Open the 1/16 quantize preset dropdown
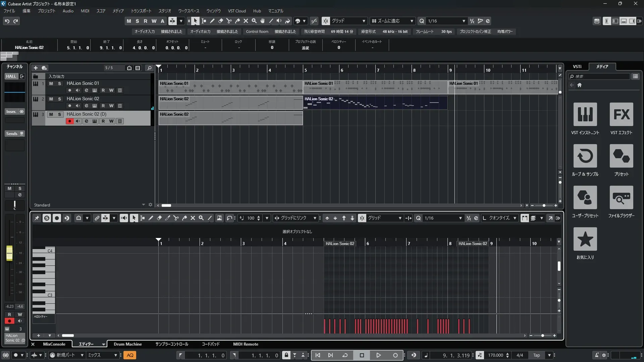 pos(446,21)
